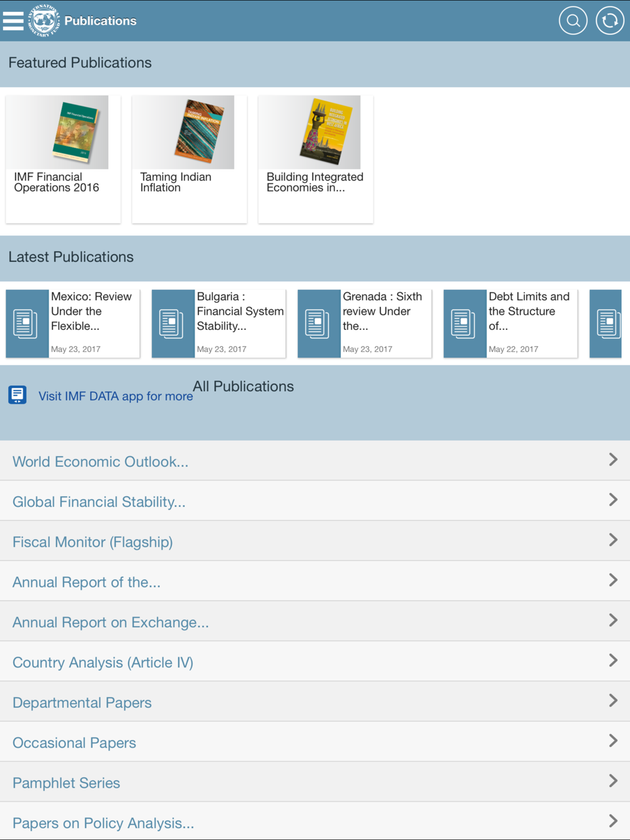The width and height of the screenshot is (630, 840).
Task: Open Mexico: Review Under the Flexible title
Action: pos(91,311)
